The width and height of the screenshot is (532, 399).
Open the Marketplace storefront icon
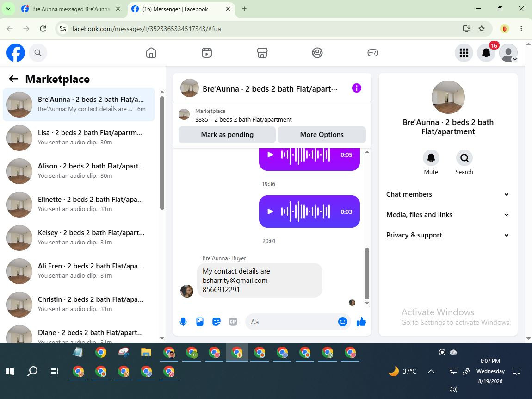[x=262, y=53]
